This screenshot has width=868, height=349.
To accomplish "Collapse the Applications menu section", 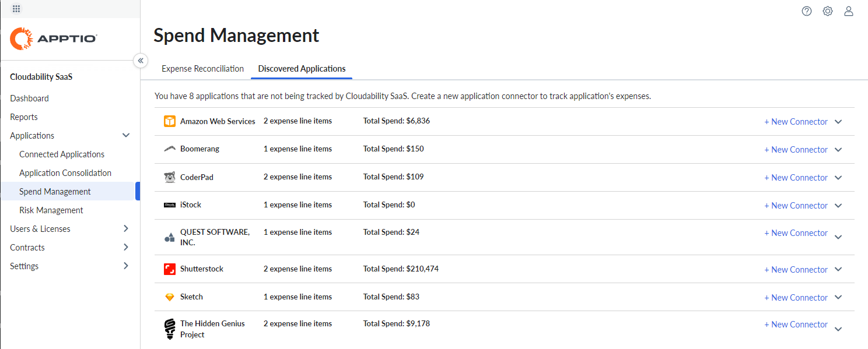I will tap(126, 135).
